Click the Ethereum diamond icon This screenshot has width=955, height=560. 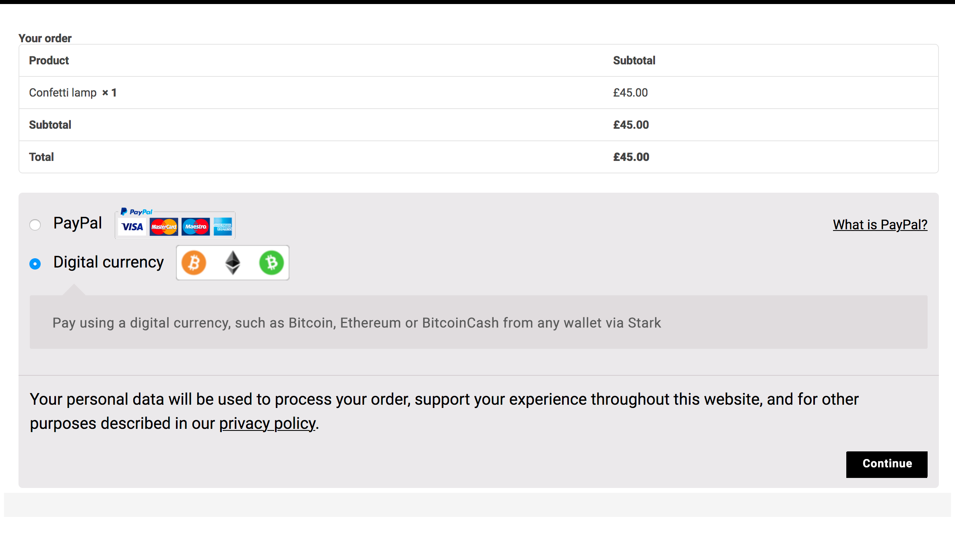click(x=233, y=263)
